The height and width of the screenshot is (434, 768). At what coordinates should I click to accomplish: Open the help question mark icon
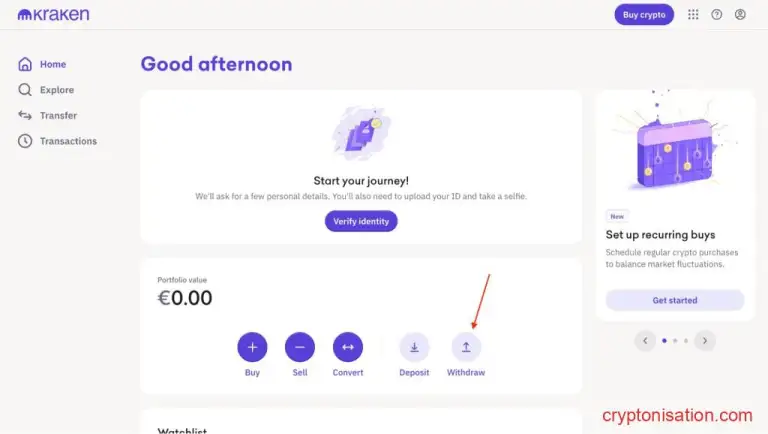[716, 15]
